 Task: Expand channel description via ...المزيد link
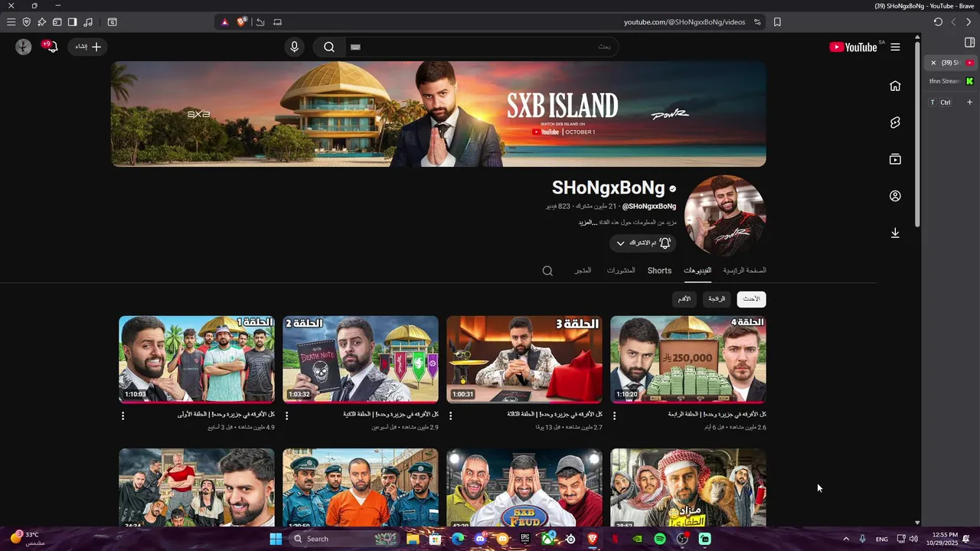pos(586,223)
